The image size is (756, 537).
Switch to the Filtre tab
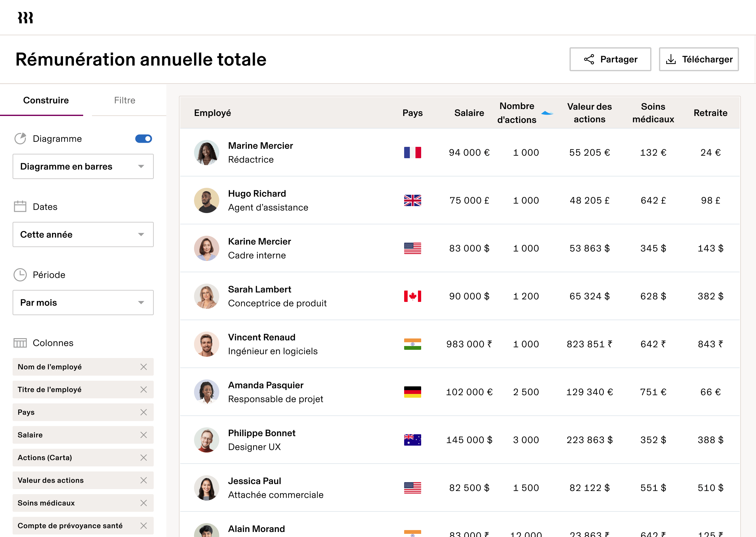click(x=124, y=100)
